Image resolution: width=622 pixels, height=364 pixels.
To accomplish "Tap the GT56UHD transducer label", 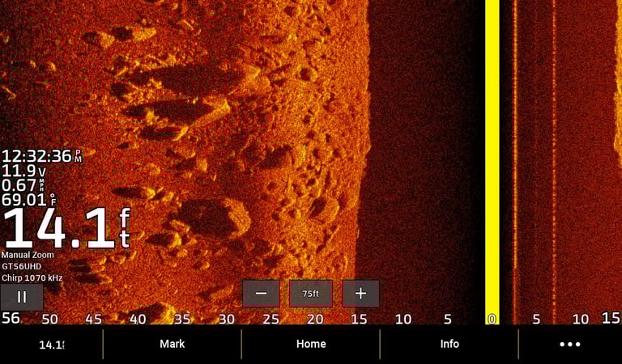I will coord(21,267).
